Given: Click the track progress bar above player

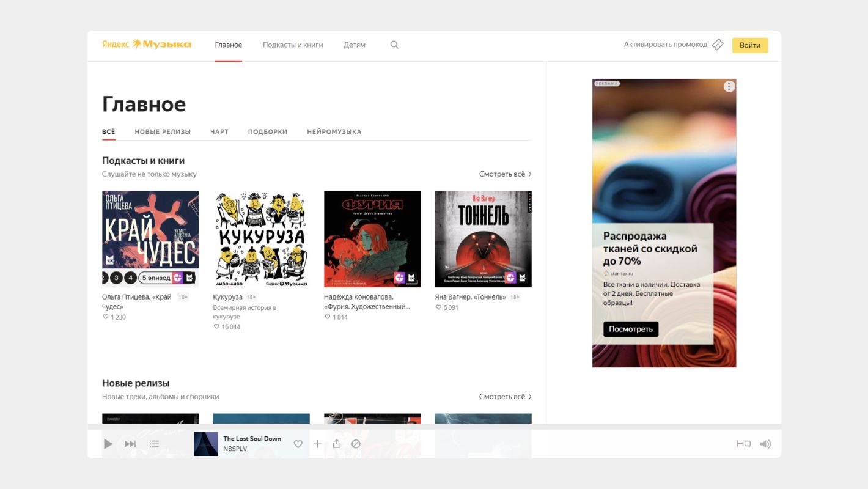Looking at the screenshot, I should pyautogui.click(x=434, y=427).
